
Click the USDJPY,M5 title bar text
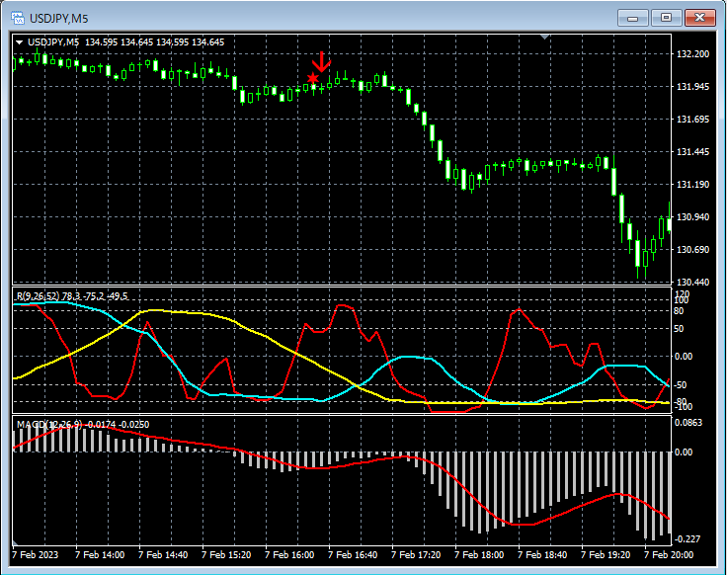[58, 18]
